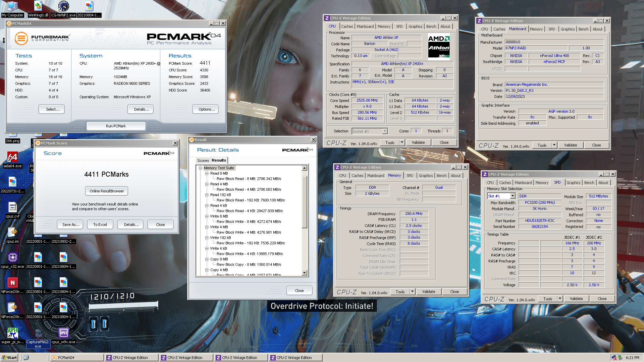This screenshot has height=362, width=644.
Task: Click the taskbar clock showing 6:21 PM
Action: click(x=632, y=358)
